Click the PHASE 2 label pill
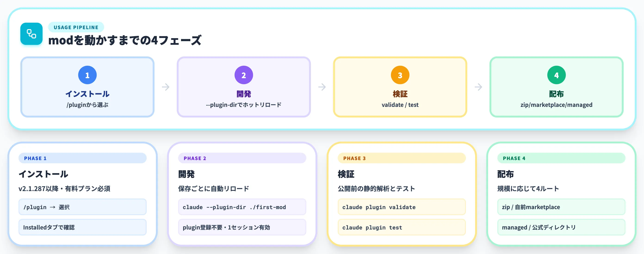The height and width of the screenshot is (254, 644). coord(242,158)
